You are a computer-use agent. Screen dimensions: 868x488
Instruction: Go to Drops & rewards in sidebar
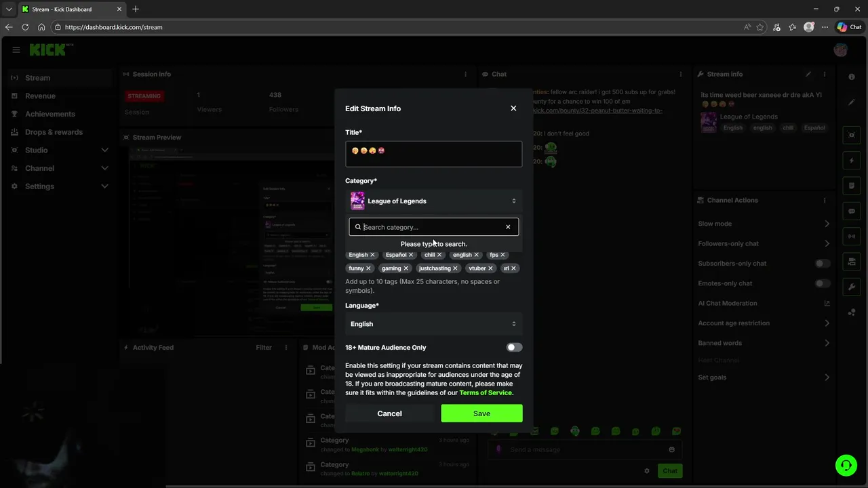coord(60,132)
